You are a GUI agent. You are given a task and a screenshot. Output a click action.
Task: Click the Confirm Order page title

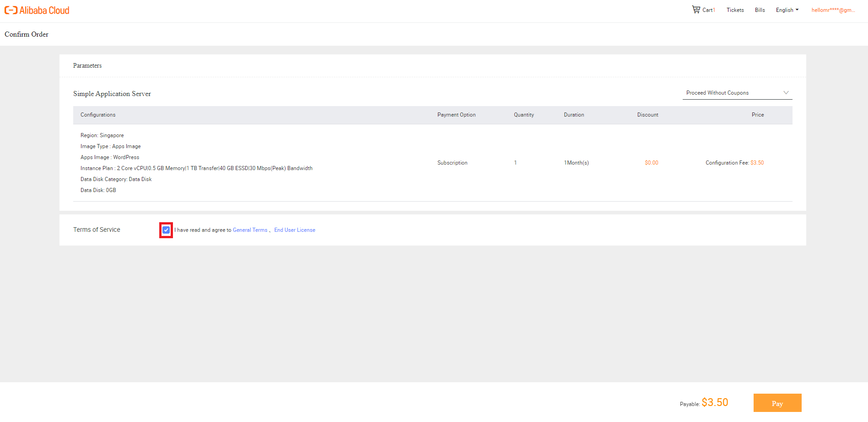tap(27, 34)
